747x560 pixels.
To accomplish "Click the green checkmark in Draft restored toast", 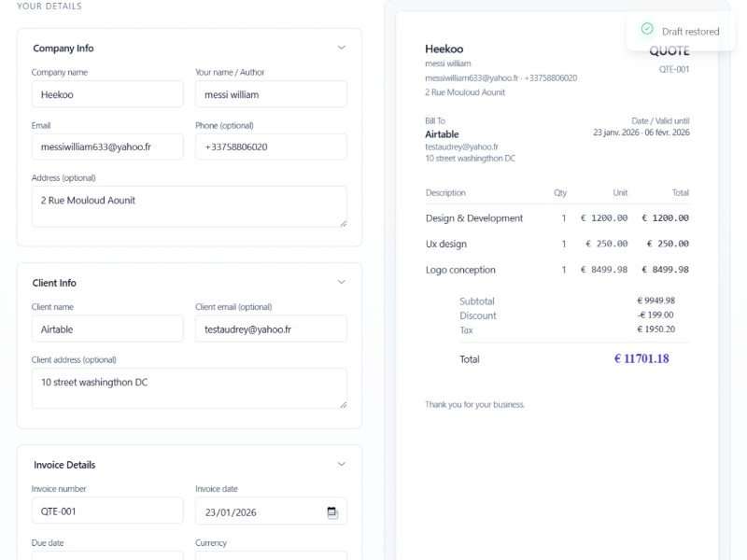I will 647,30.
